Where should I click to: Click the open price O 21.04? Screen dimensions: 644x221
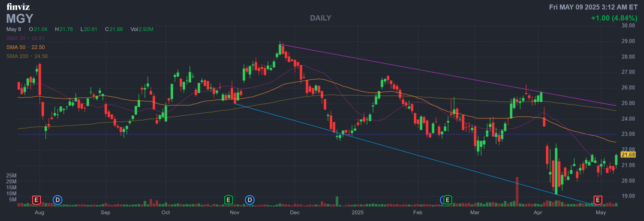38,29
